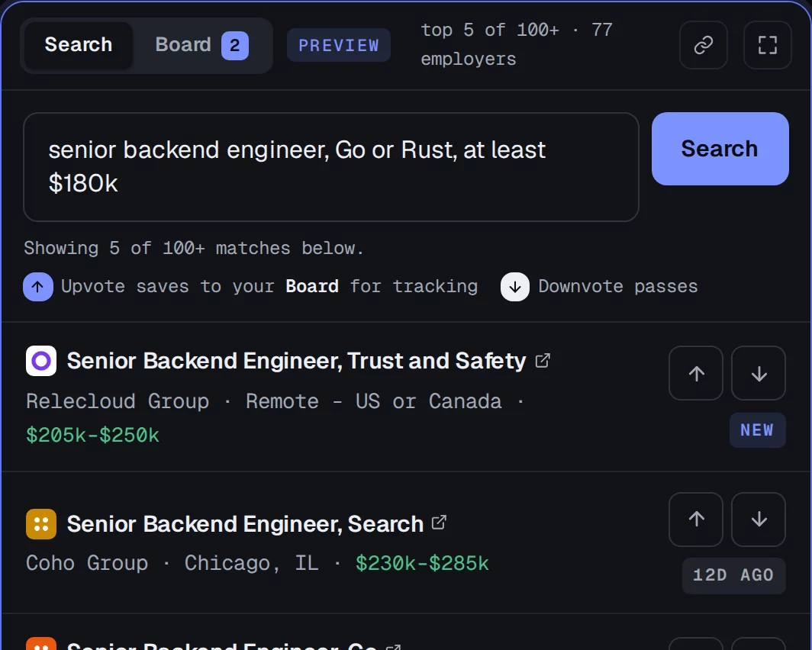The height and width of the screenshot is (650, 812).
Task: Click 'Remote – US or Canada' location text
Action: point(373,401)
